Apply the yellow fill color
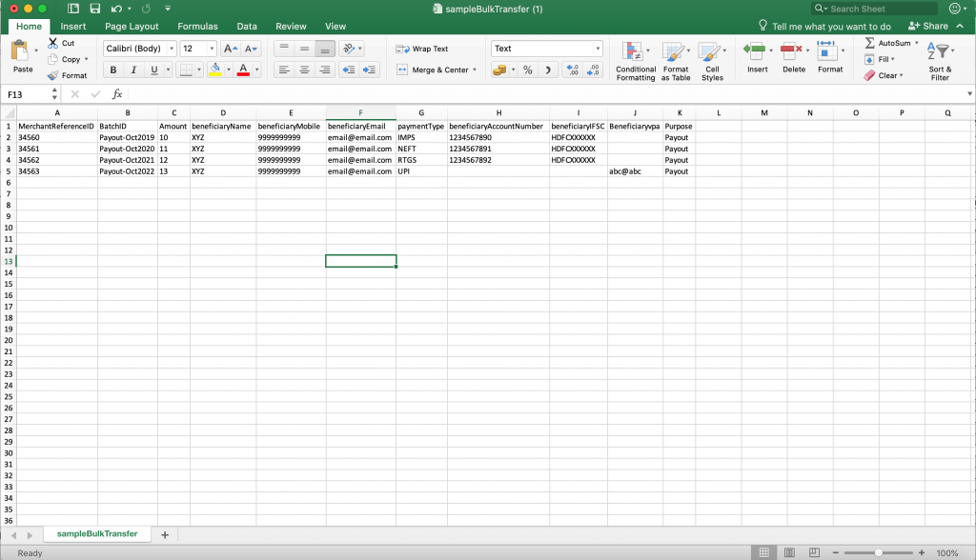976x560 pixels. pyautogui.click(x=214, y=70)
